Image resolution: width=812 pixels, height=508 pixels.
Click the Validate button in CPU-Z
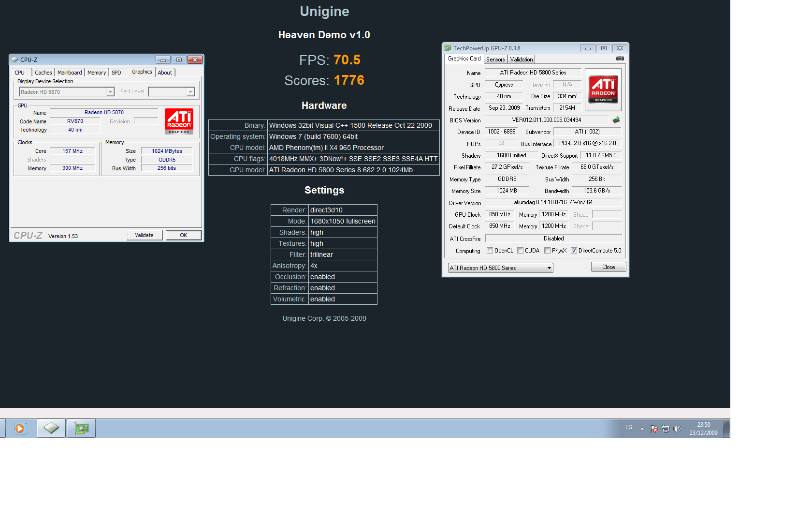[144, 235]
